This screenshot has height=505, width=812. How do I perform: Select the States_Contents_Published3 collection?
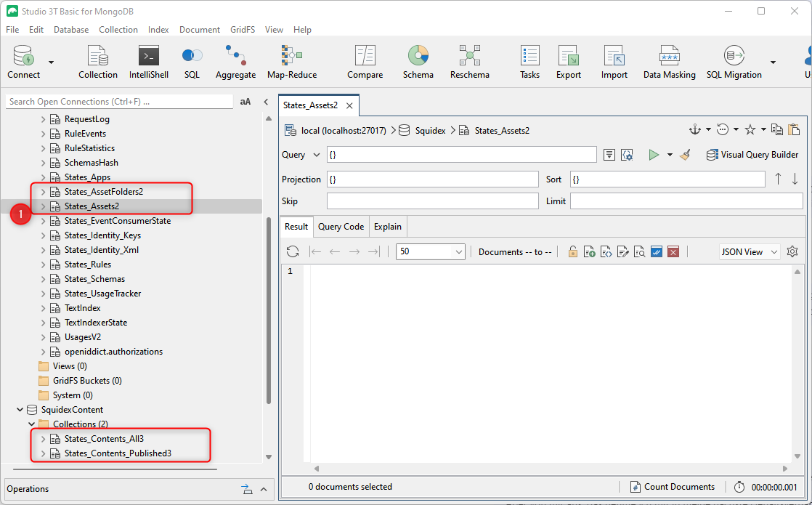pos(118,453)
